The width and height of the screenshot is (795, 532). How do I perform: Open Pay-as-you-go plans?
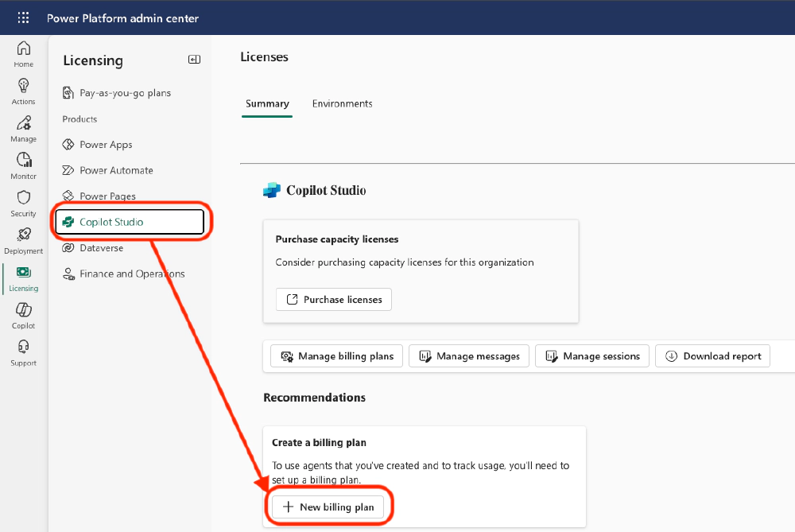(117, 93)
